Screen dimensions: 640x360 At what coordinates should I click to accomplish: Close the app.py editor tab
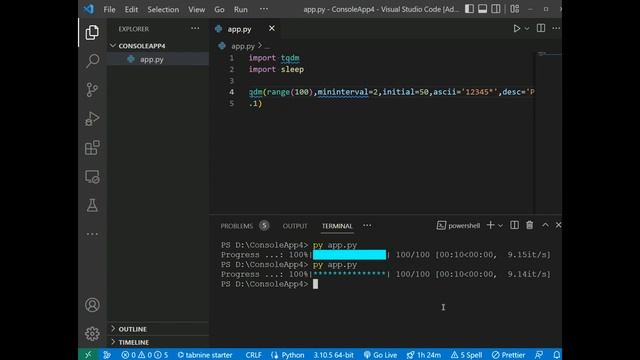(x=271, y=29)
